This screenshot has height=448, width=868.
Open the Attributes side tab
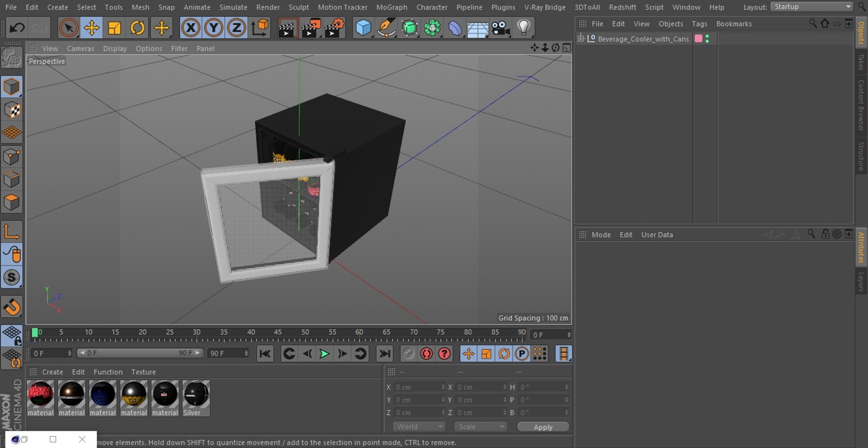click(861, 247)
